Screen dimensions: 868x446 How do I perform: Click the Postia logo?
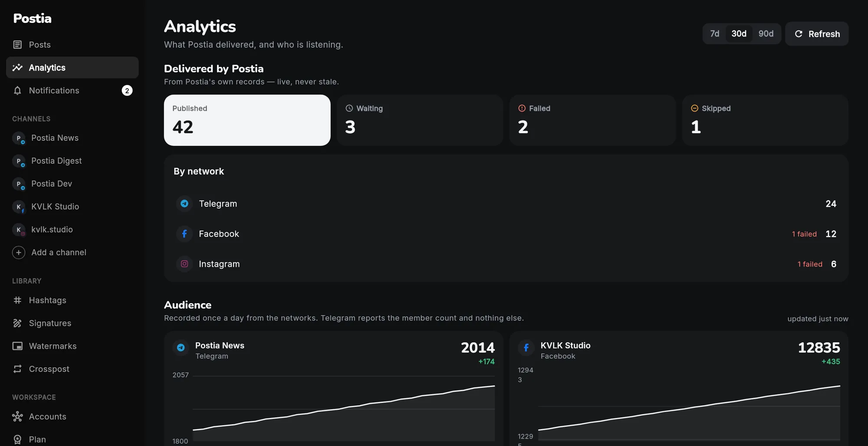tap(32, 18)
